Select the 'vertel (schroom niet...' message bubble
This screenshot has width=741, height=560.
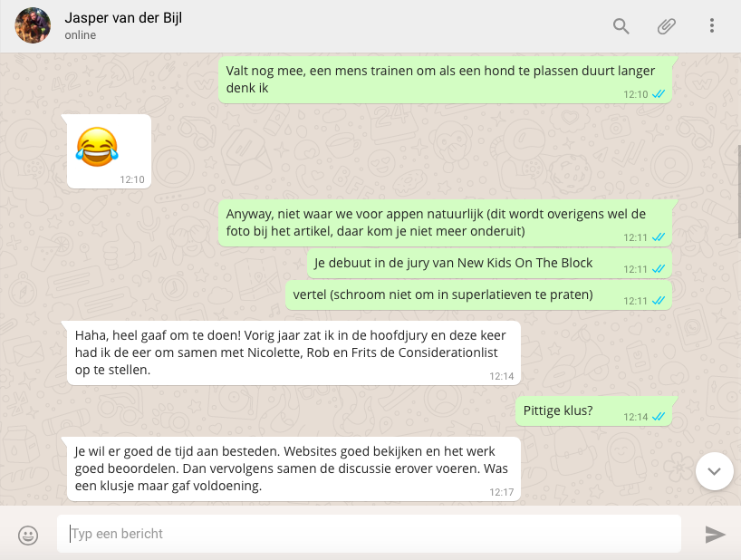coord(478,294)
